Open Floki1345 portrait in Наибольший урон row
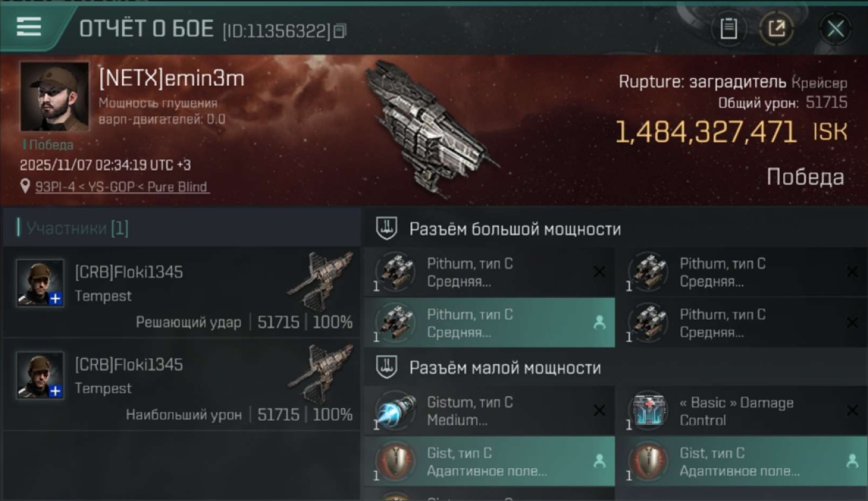 tap(40, 375)
